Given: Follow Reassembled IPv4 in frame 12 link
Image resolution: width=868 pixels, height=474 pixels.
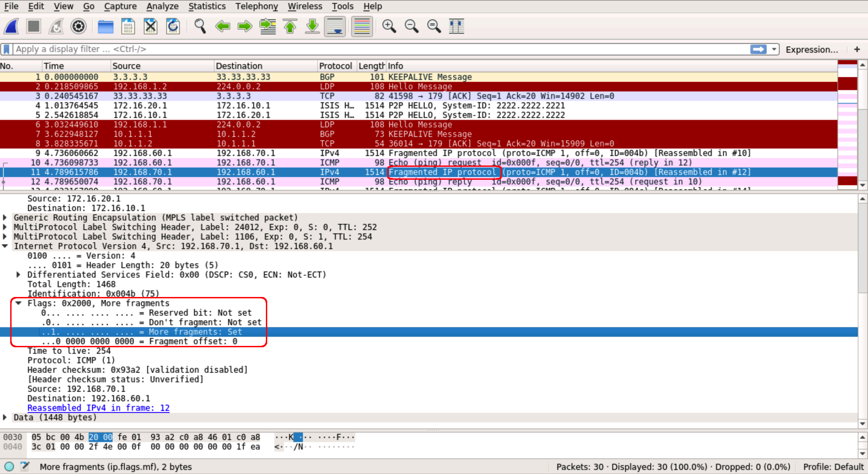Looking at the screenshot, I should tap(98, 408).
